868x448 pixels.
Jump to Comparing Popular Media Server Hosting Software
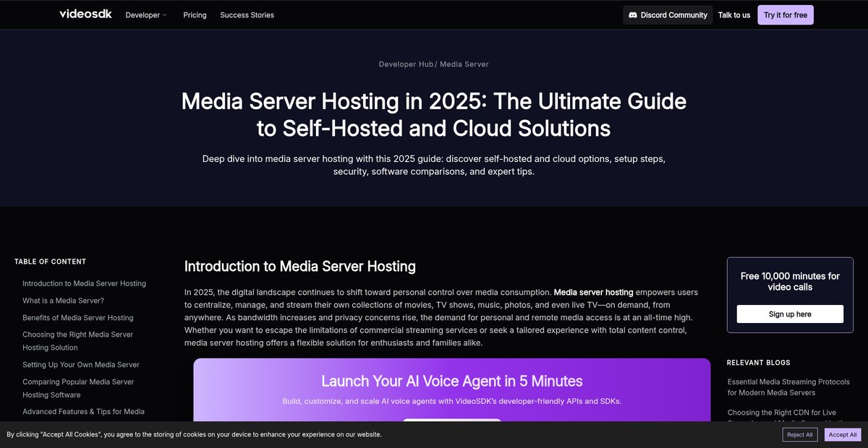point(78,388)
